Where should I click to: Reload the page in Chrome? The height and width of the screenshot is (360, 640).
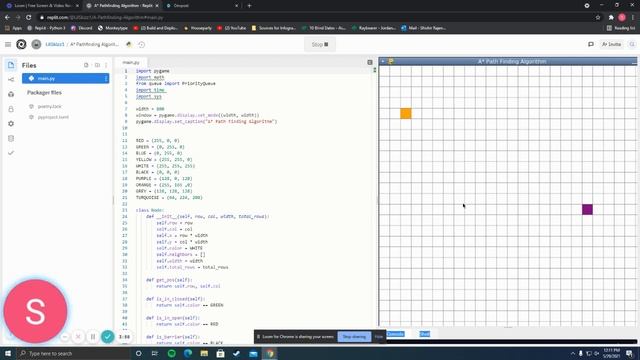29,18
